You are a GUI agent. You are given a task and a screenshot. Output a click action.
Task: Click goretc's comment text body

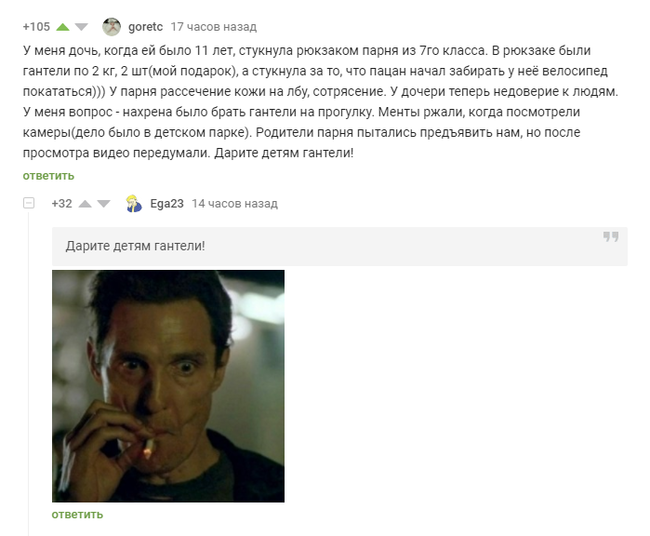pyautogui.click(x=320, y=102)
